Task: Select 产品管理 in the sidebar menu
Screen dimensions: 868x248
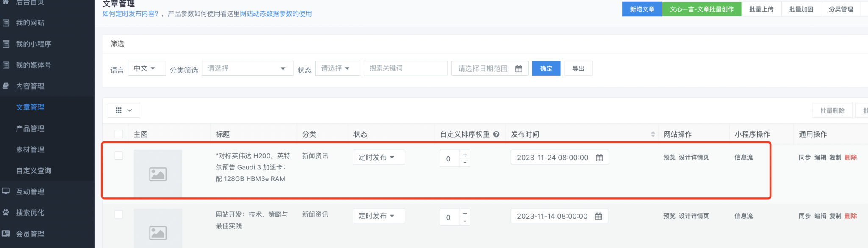Action: [x=30, y=128]
